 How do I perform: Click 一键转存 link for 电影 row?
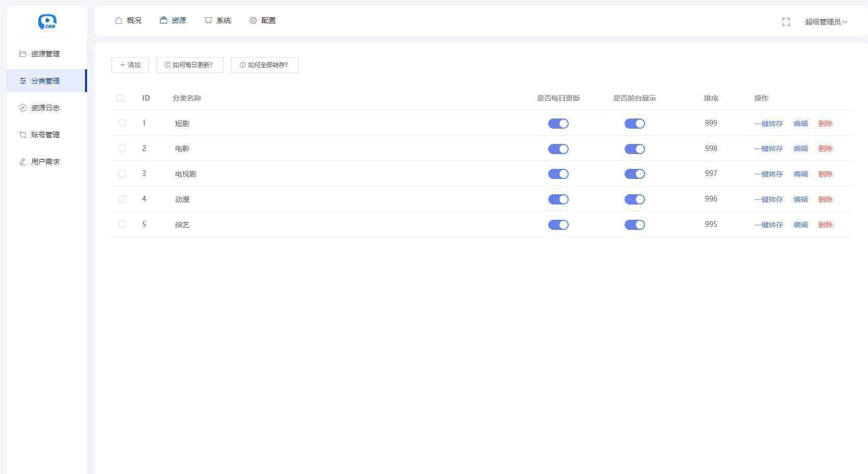pyautogui.click(x=768, y=149)
